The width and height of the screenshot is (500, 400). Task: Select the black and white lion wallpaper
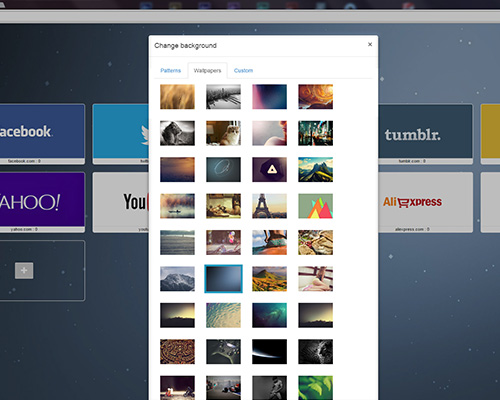point(177,133)
